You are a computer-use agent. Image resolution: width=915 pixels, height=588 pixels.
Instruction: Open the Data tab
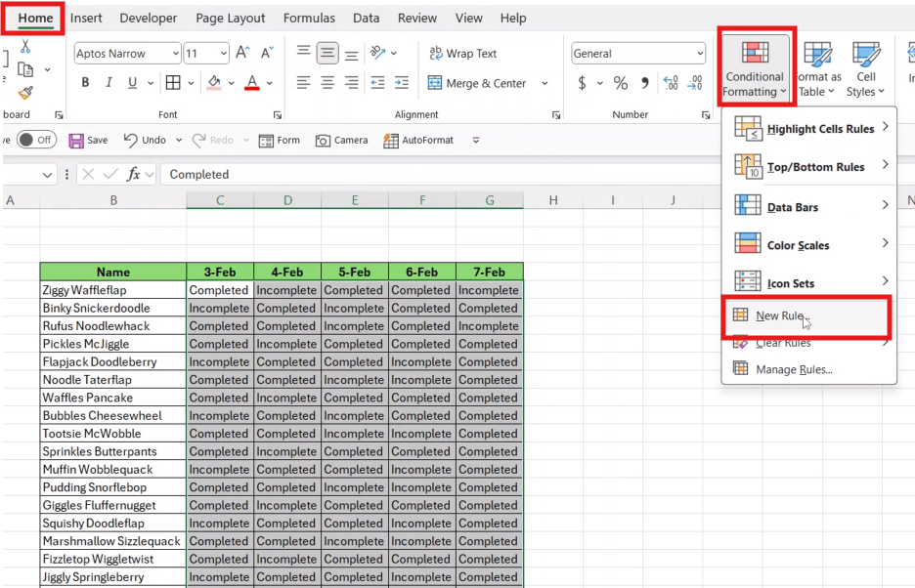point(366,19)
